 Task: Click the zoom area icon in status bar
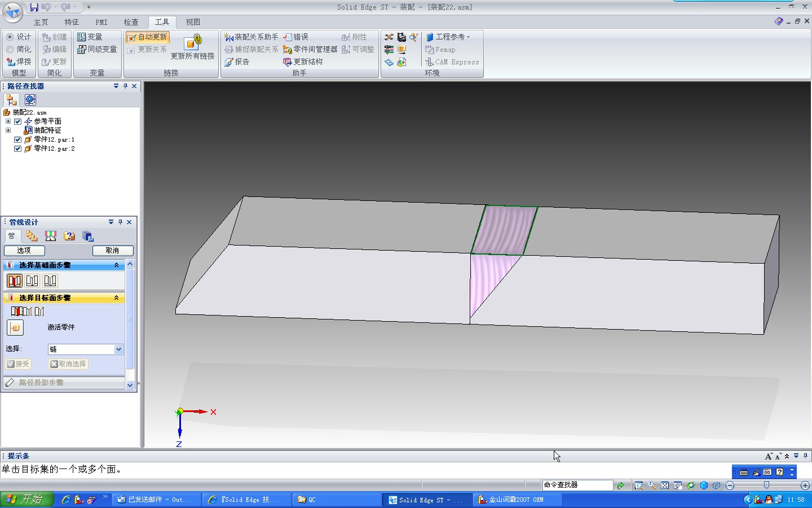(x=639, y=485)
